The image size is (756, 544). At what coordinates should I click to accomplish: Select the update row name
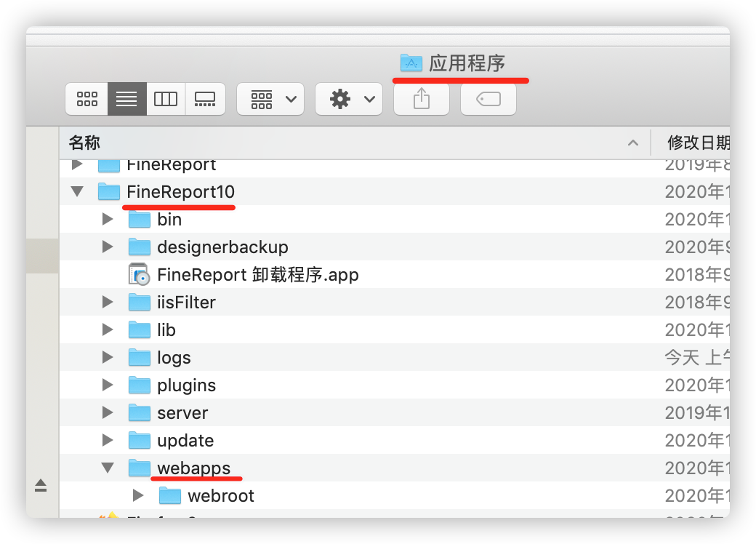[185, 441]
